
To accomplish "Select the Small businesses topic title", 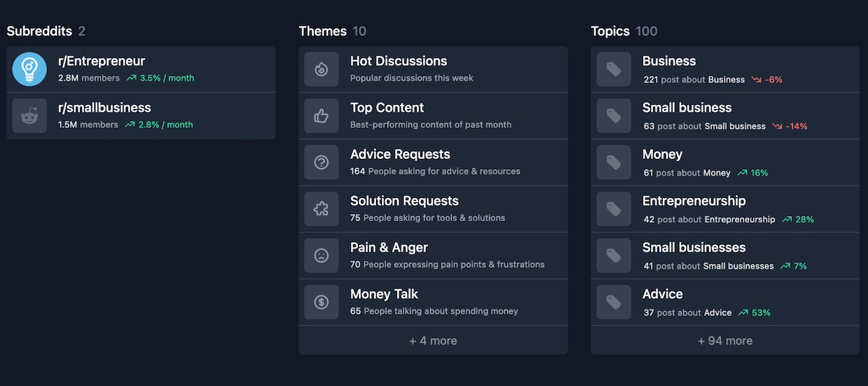I will point(694,247).
